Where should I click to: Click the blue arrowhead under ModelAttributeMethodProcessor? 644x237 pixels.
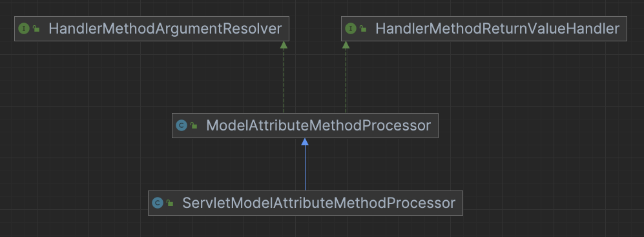tap(305, 141)
